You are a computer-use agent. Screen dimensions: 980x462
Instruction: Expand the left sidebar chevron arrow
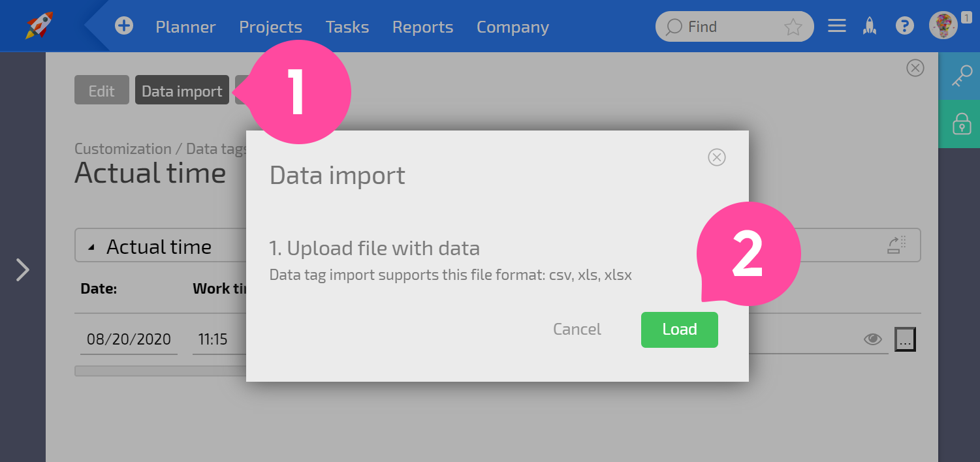point(23,269)
